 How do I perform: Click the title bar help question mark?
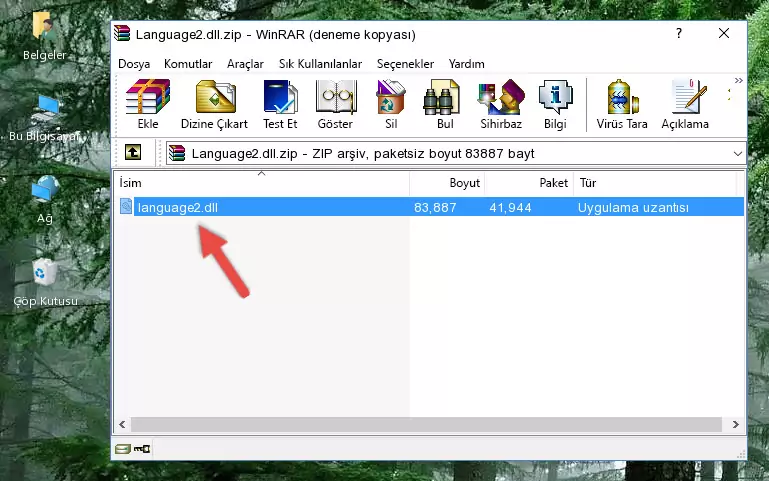679,33
